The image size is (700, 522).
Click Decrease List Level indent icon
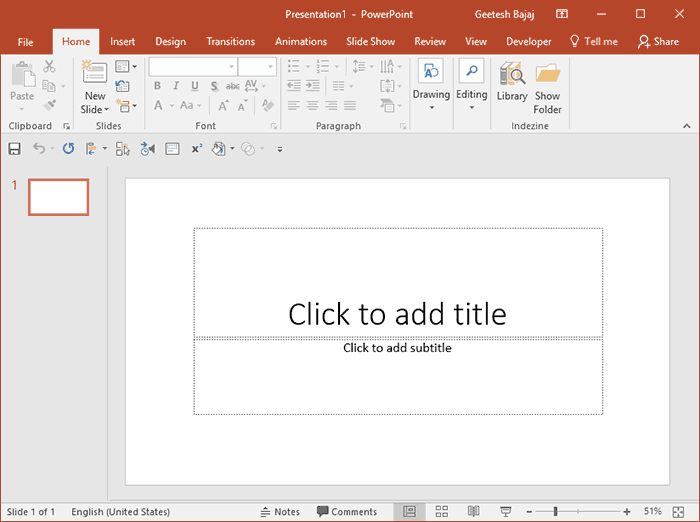click(293, 85)
